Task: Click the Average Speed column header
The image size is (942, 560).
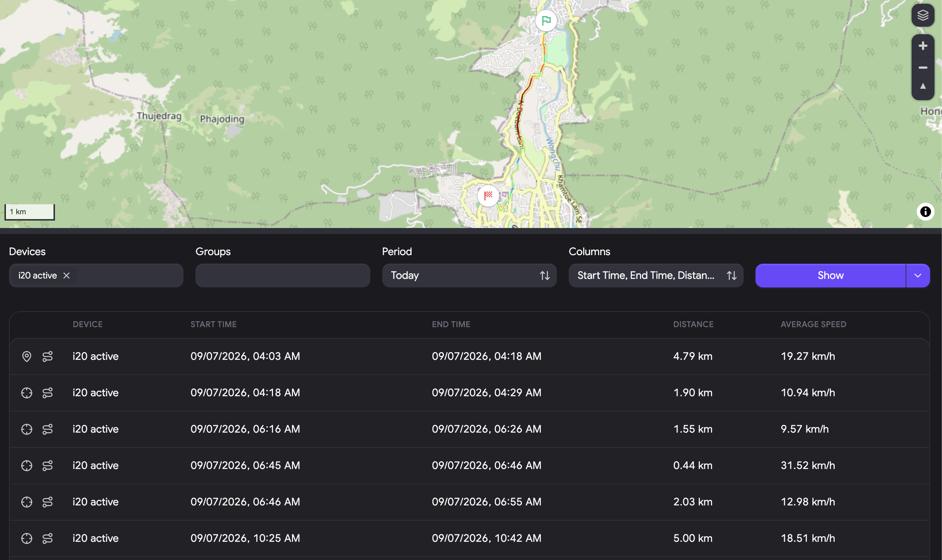Action: [813, 324]
